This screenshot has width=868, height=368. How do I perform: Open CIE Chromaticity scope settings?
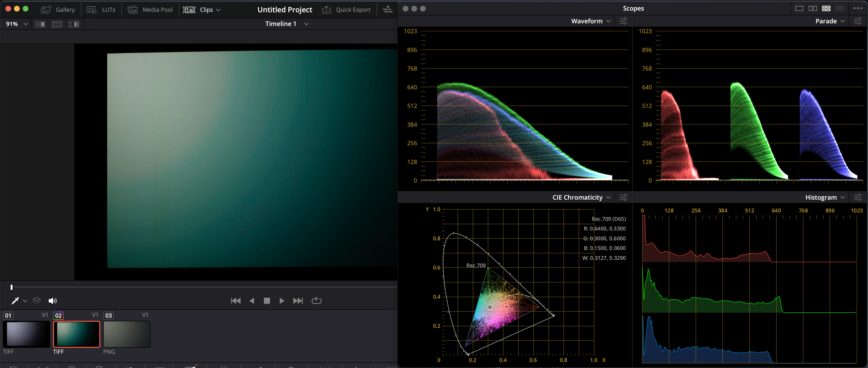coord(623,197)
